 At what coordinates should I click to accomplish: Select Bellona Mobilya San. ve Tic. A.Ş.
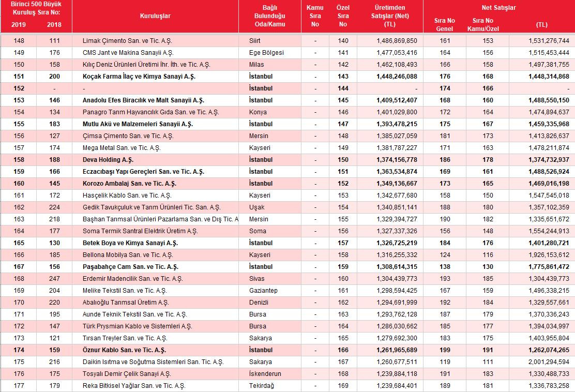128,255
